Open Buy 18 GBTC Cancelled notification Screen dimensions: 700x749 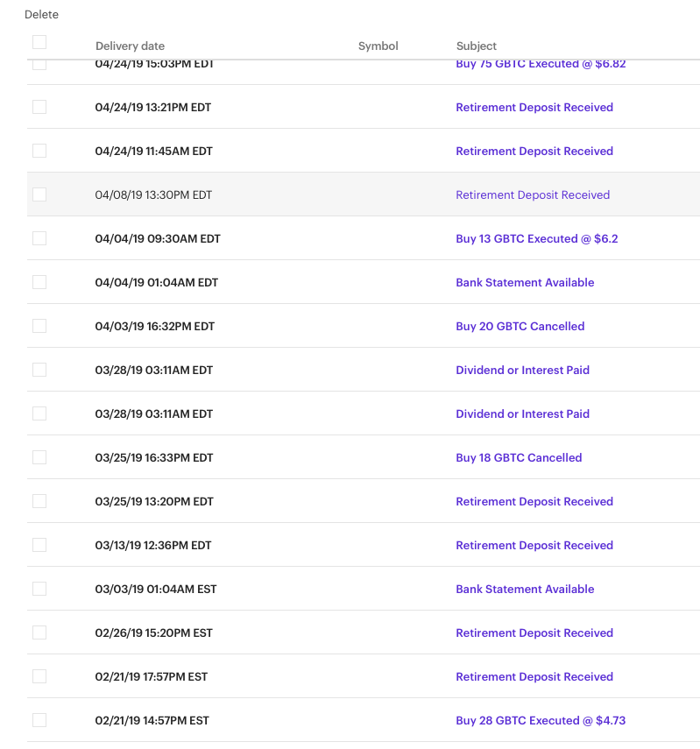point(519,457)
